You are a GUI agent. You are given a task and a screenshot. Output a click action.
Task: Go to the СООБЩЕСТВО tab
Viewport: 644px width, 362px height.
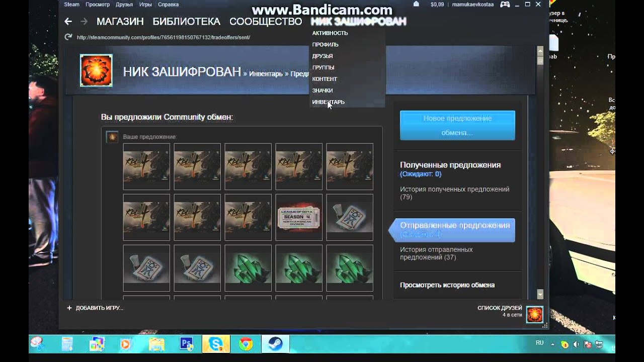pos(266,22)
